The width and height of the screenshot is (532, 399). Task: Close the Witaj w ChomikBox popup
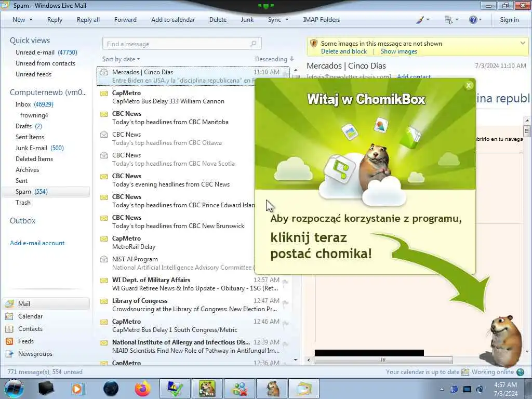tap(469, 86)
